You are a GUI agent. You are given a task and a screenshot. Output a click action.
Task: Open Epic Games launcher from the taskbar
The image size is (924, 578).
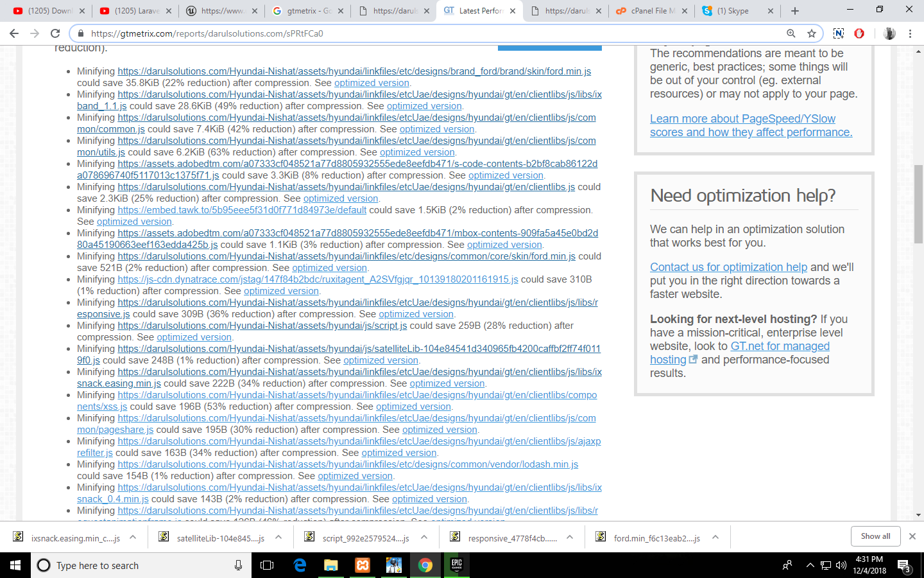(x=457, y=565)
